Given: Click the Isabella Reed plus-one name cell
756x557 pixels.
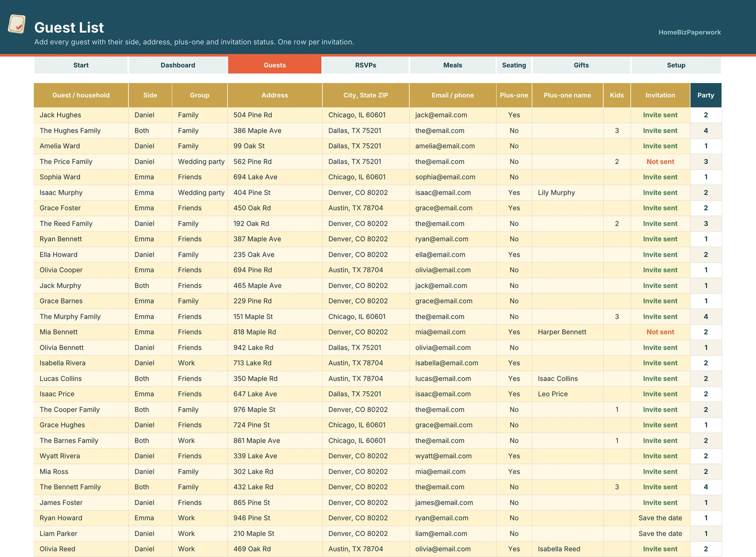Looking at the screenshot, I should (568, 549).
